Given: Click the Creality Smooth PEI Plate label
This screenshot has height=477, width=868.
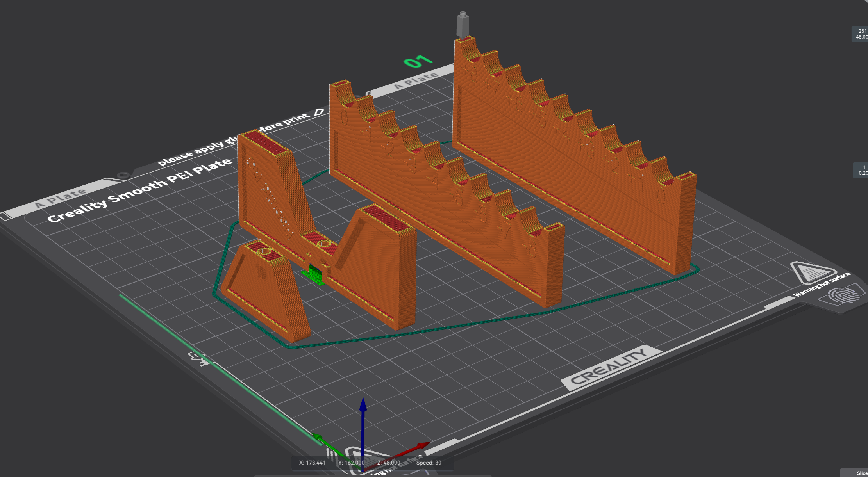Looking at the screenshot, I should tap(140, 190).
